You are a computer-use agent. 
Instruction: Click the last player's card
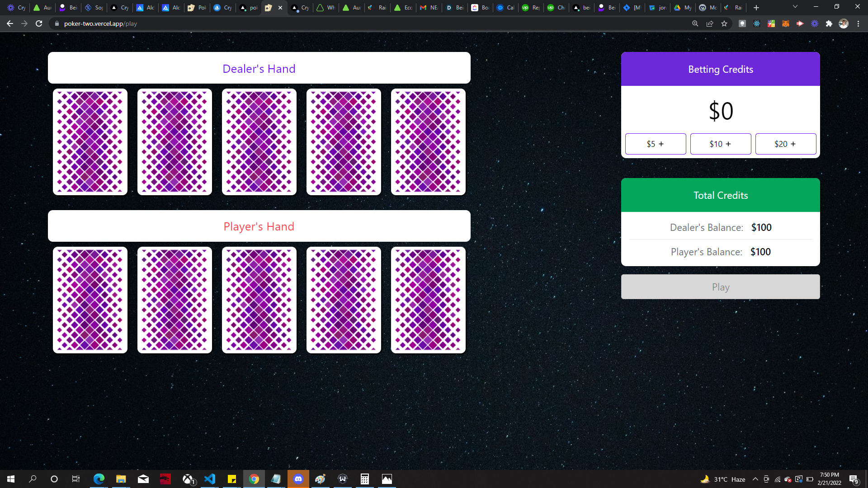[x=428, y=300]
